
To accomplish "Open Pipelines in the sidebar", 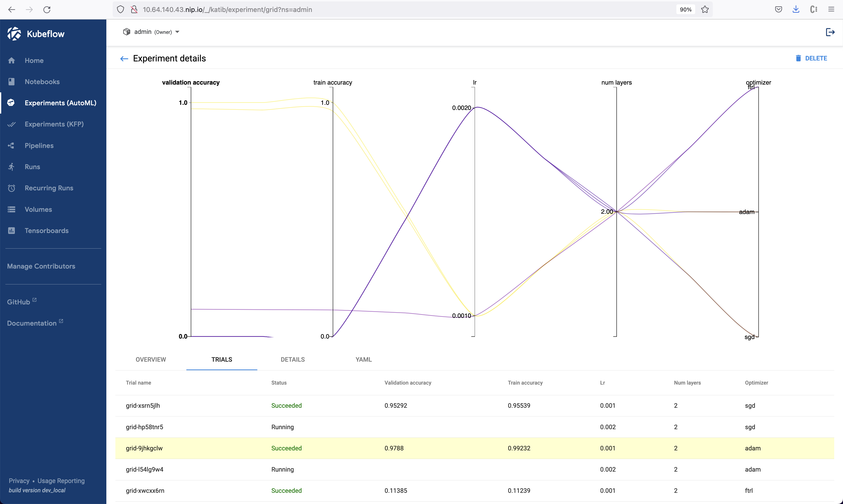I will click(x=39, y=145).
